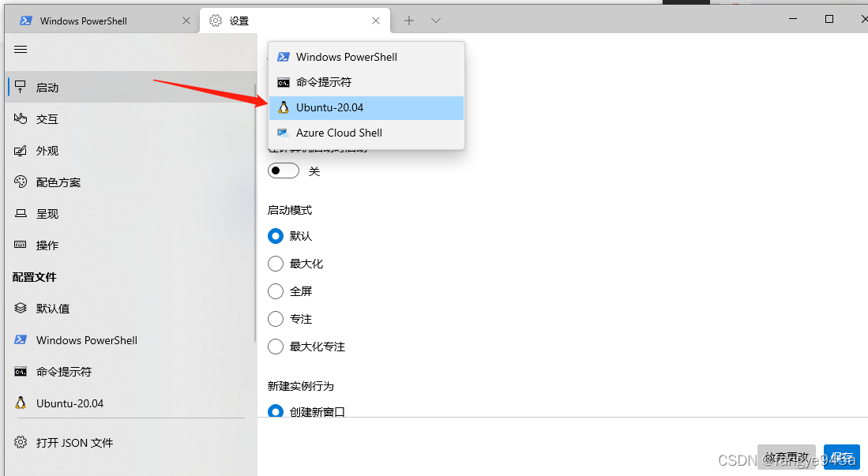Minimize the terminal window

click(x=793, y=19)
